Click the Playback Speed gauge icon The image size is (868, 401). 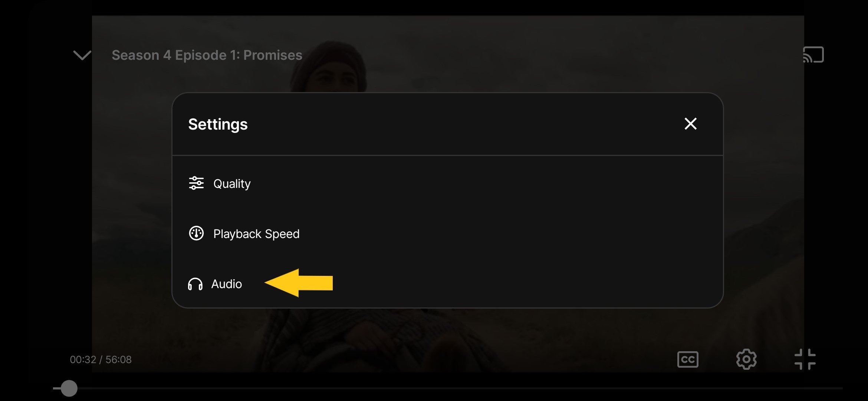tap(196, 234)
